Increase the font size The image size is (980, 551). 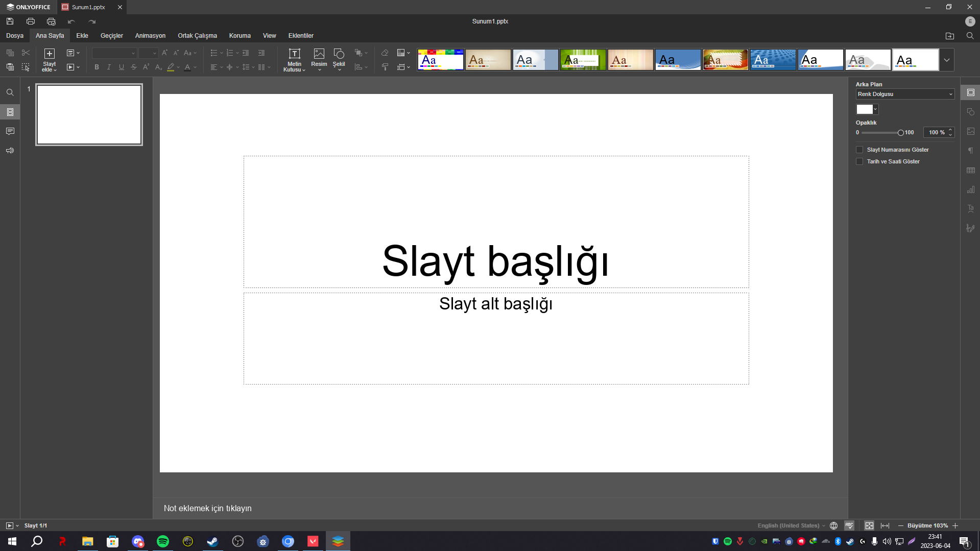[164, 53]
